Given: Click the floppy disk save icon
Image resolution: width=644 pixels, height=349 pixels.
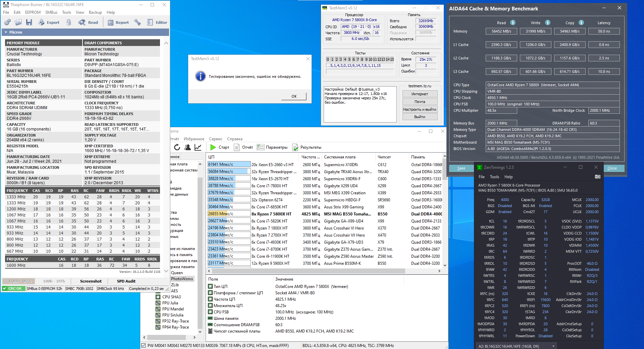Looking at the screenshot, I should [29, 22].
